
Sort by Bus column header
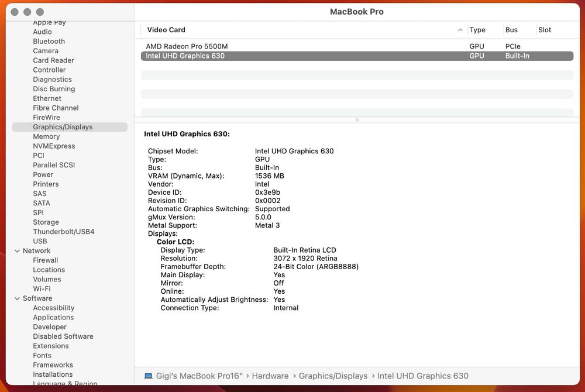(511, 30)
